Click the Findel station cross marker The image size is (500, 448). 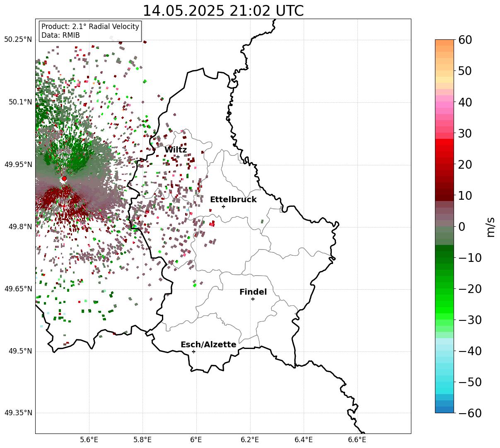point(253,299)
